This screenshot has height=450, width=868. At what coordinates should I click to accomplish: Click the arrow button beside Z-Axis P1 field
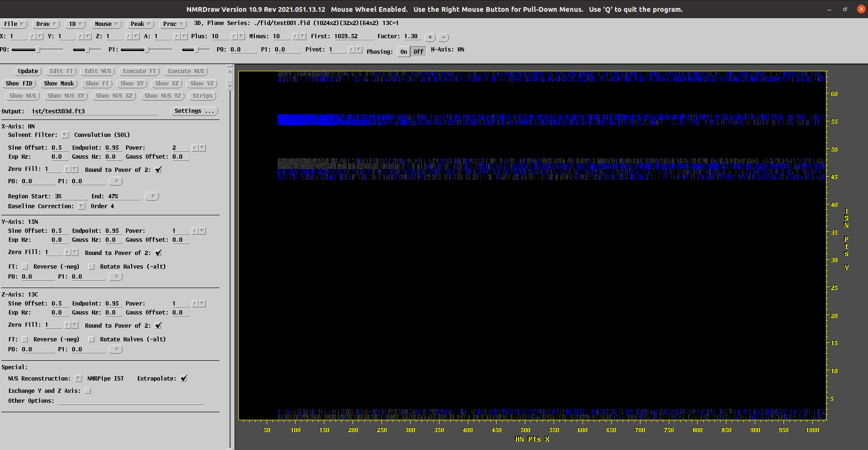(115, 349)
